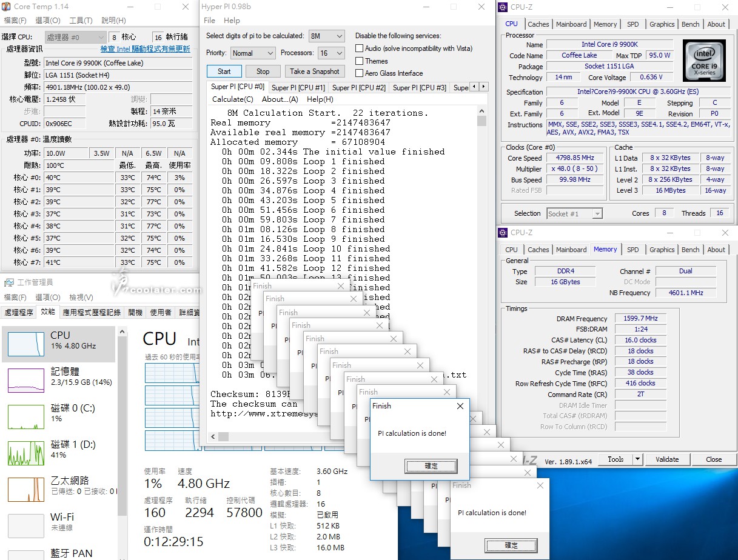Open the Intel driver update check link
This screenshot has width=738, height=560.
[146, 49]
